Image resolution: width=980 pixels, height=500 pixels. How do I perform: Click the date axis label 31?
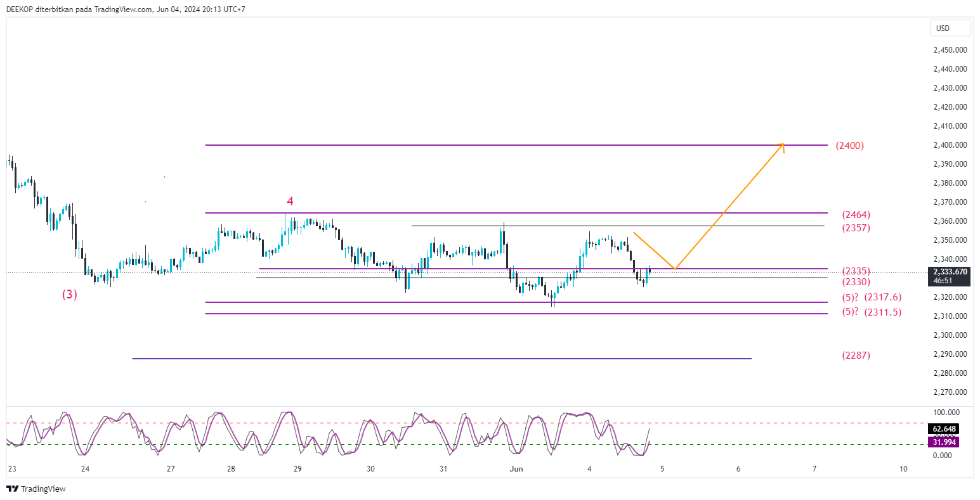443,470
